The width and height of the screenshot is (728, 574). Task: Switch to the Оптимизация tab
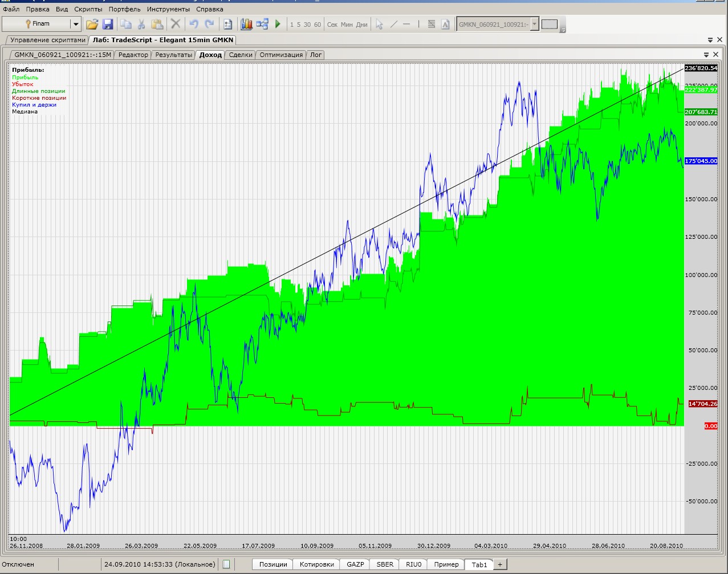(281, 55)
